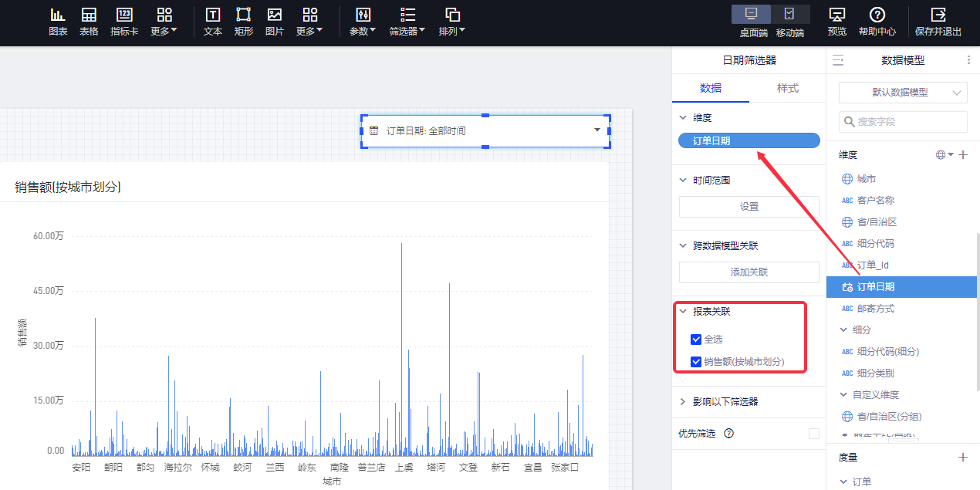Viewport: 980px width, 490px height.
Task: Open the 订单日期 date filter dropdown
Action: tap(596, 130)
